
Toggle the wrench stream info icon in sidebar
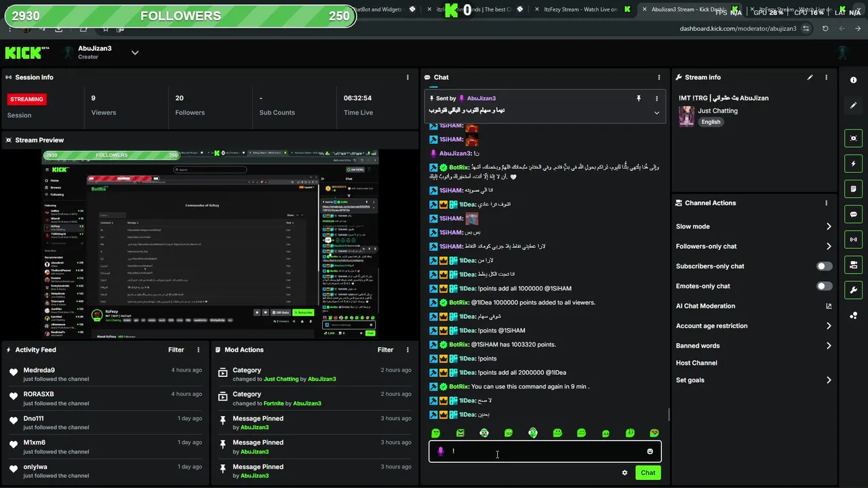pos(853,290)
